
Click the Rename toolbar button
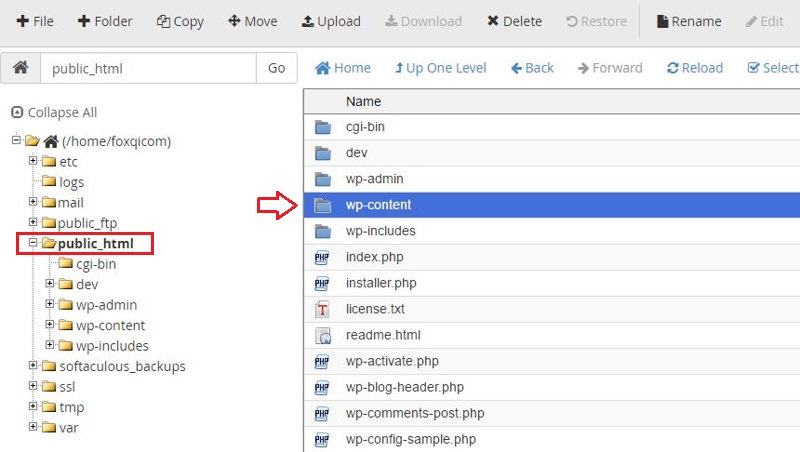689,21
